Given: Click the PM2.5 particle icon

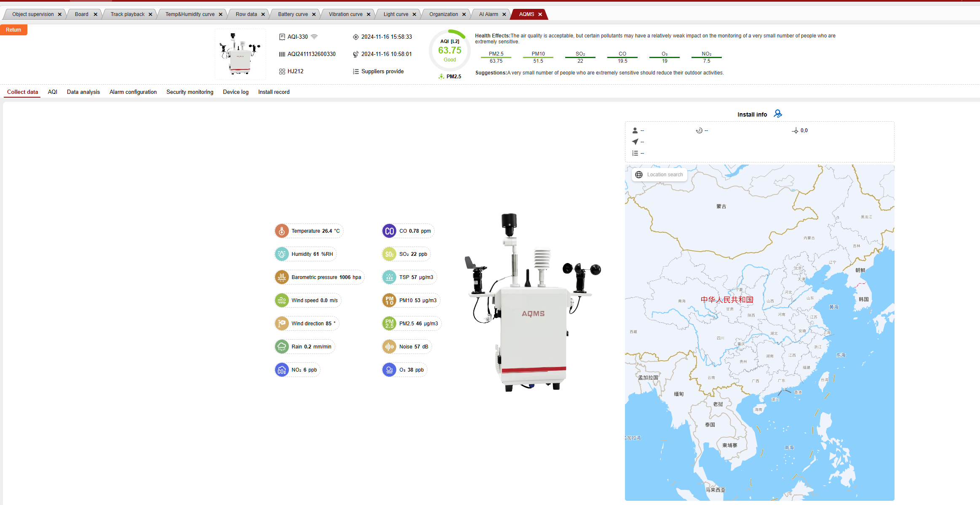Looking at the screenshot, I should point(389,324).
